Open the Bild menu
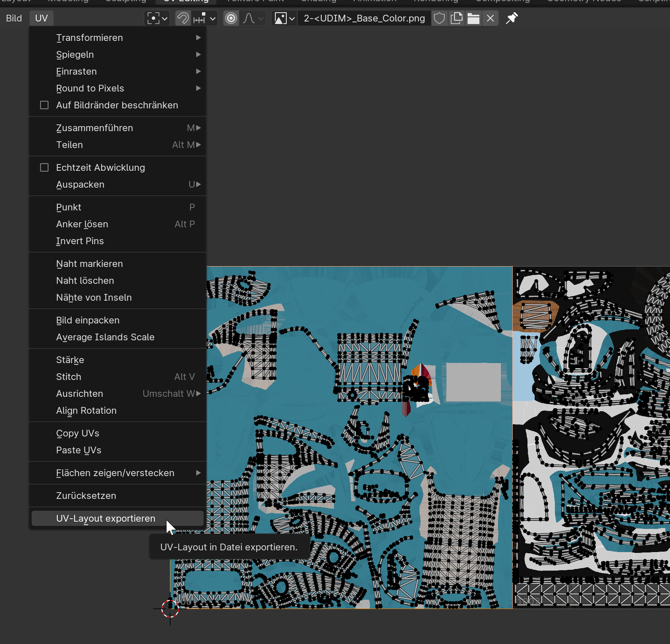670x644 pixels. coord(14,19)
